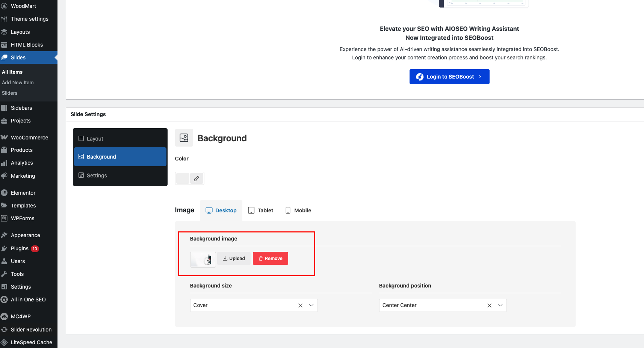Click the WPForms icon
This screenshot has width=644, height=348.
pyautogui.click(x=4, y=218)
